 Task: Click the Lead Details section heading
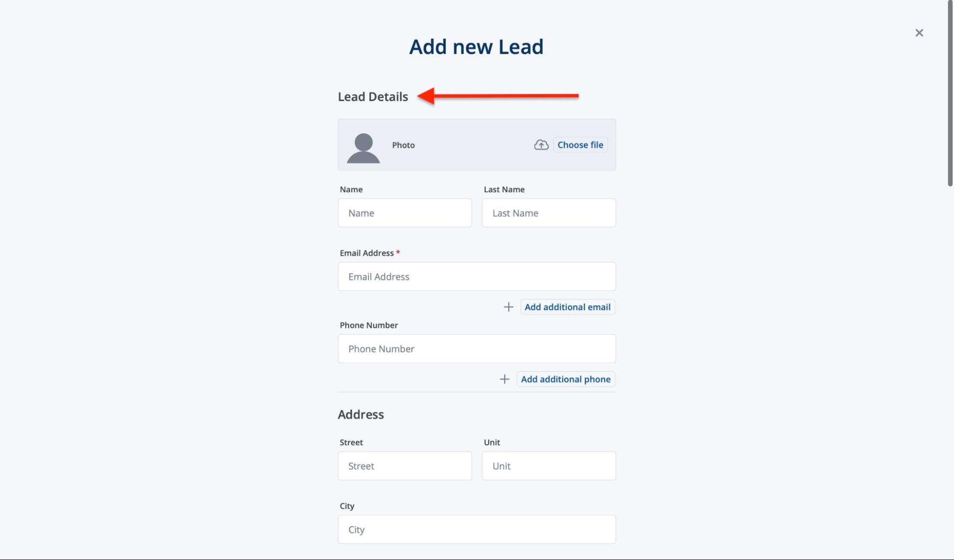click(373, 96)
